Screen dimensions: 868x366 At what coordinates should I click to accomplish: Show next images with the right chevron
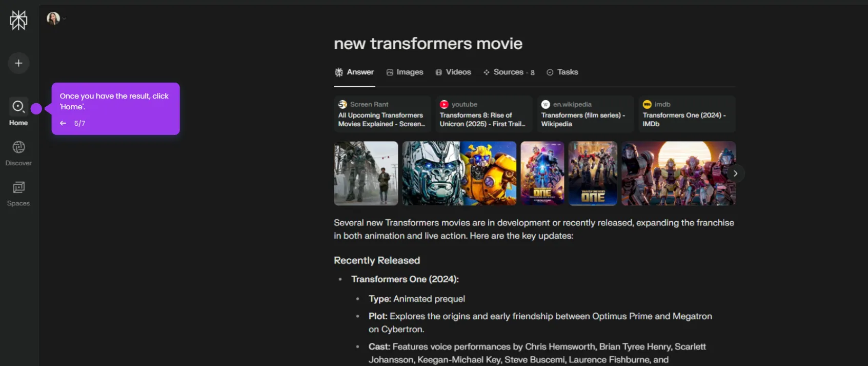click(x=735, y=174)
